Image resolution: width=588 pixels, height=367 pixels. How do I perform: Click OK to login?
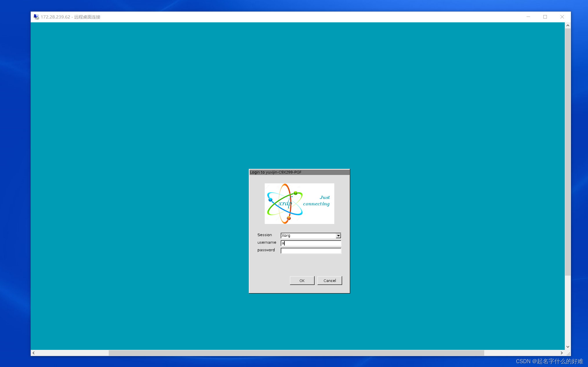(x=302, y=280)
